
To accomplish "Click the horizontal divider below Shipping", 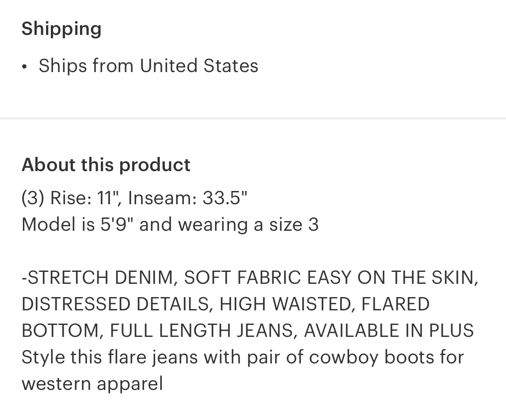I will 253,118.
